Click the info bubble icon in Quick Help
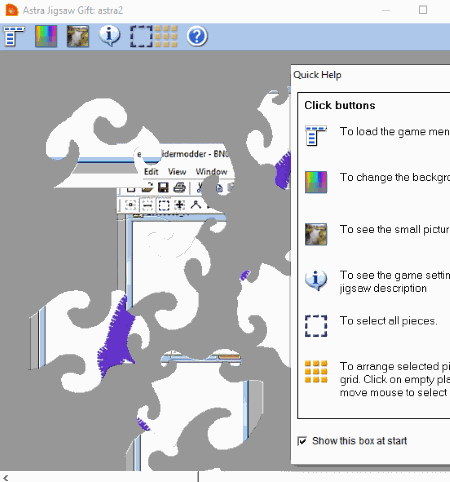Viewport: 450px width, 482px height. click(x=316, y=280)
